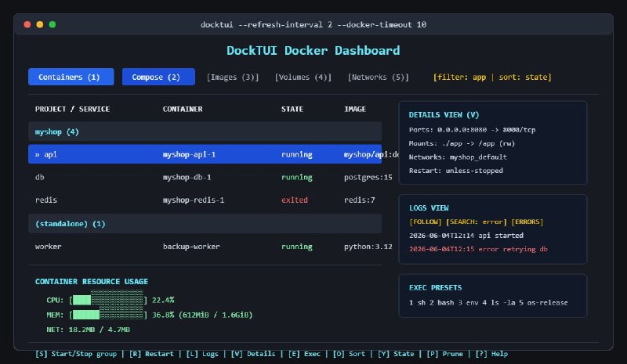The height and width of the screenshot is (364, 627).
Task: Click [?] Help in footer
Action: 491,354
